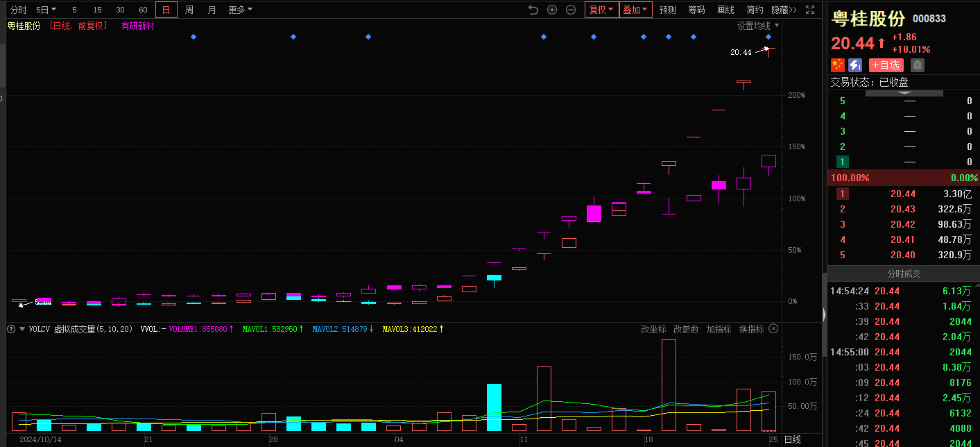This screenshot has width=980, height=447.
Task: Open the 叠加 overlay dropdown
Action: [635, 10]
